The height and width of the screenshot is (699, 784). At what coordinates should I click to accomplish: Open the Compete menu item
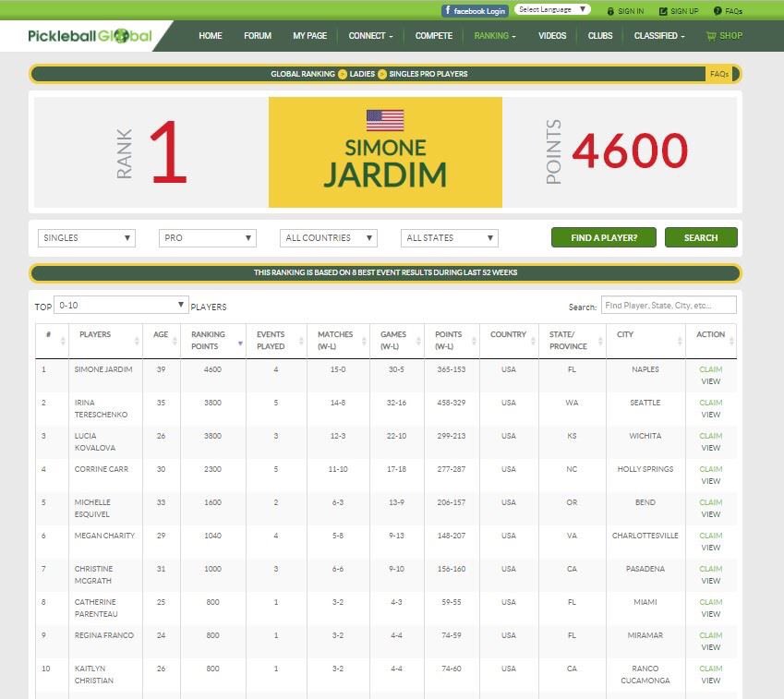tap(433, 35)
